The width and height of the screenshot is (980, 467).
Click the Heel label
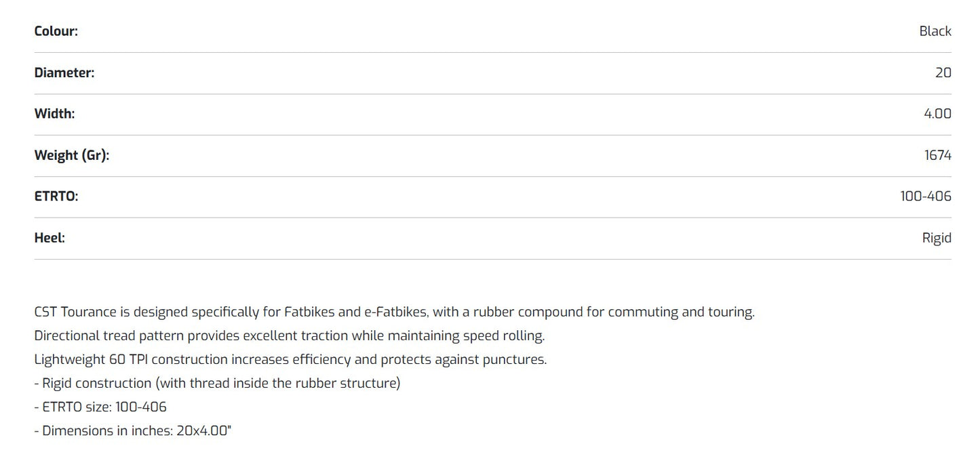coord(50,238)
